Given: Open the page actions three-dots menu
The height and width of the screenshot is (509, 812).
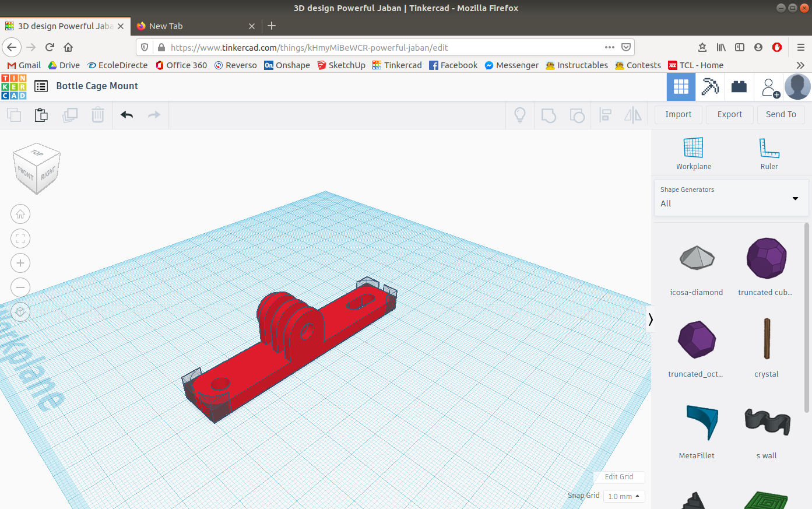Looking at the screenshot, I should 610,47.
